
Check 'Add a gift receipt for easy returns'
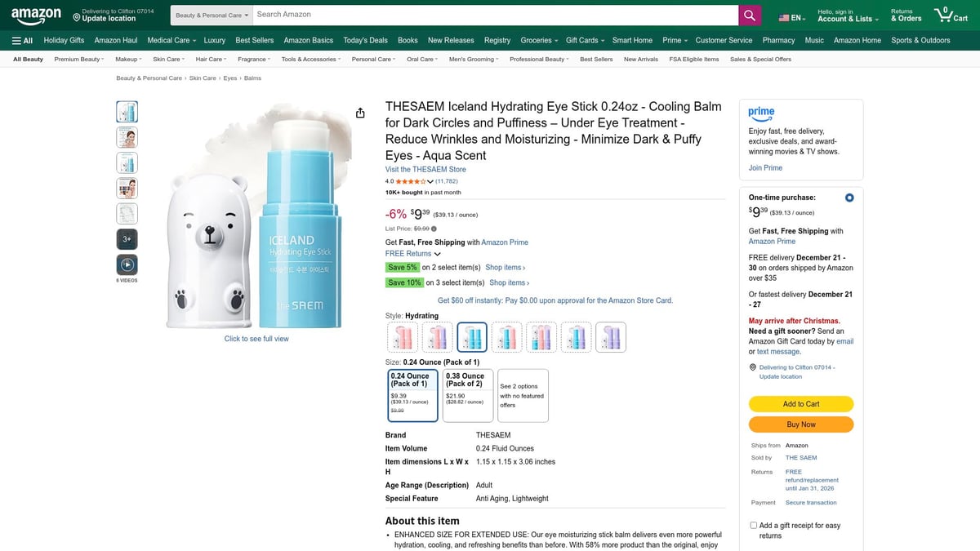pyautogui.click(x=753, y=525)
